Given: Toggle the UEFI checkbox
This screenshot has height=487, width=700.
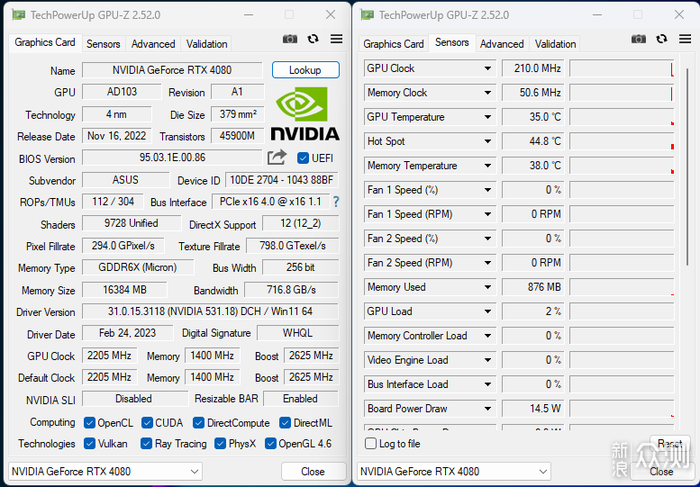Looking at the screenshot, I should 303,158.
